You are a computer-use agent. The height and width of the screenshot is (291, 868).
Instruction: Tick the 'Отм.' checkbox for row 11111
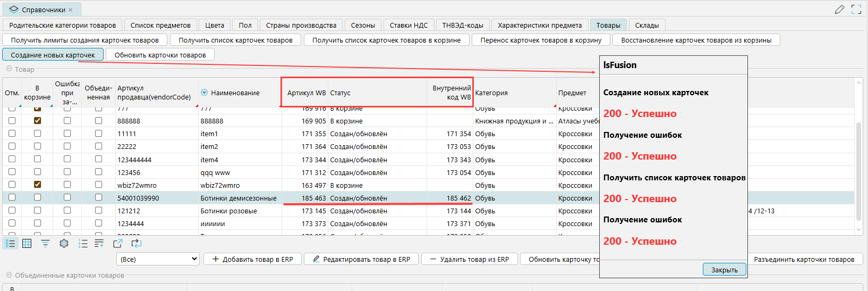coord(12,134)
